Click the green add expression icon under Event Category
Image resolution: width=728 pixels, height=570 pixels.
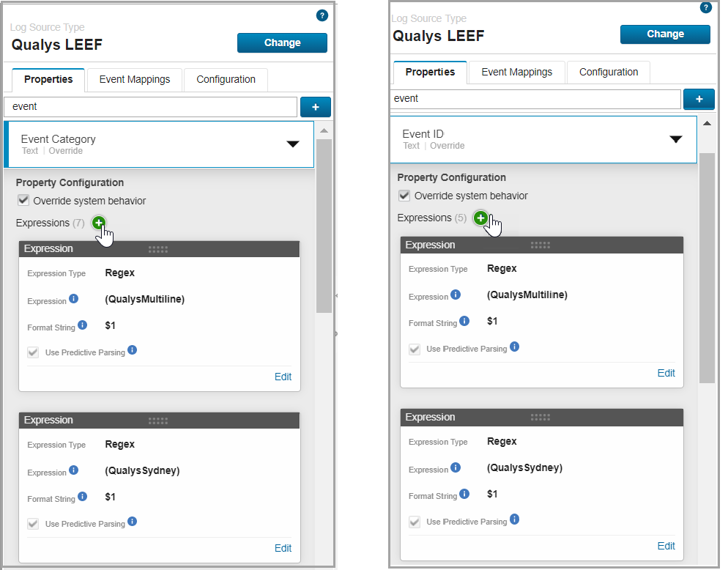coord(99,223)
